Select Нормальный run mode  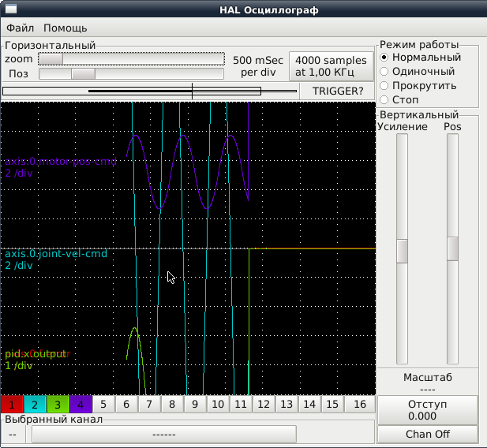421,58
